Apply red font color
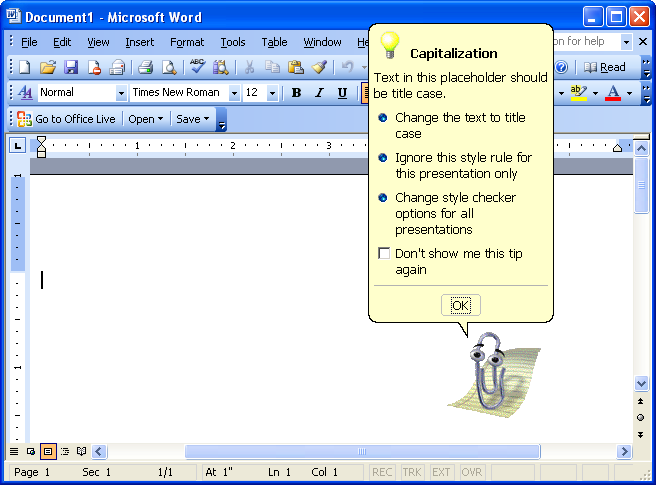 coord(613,92)
